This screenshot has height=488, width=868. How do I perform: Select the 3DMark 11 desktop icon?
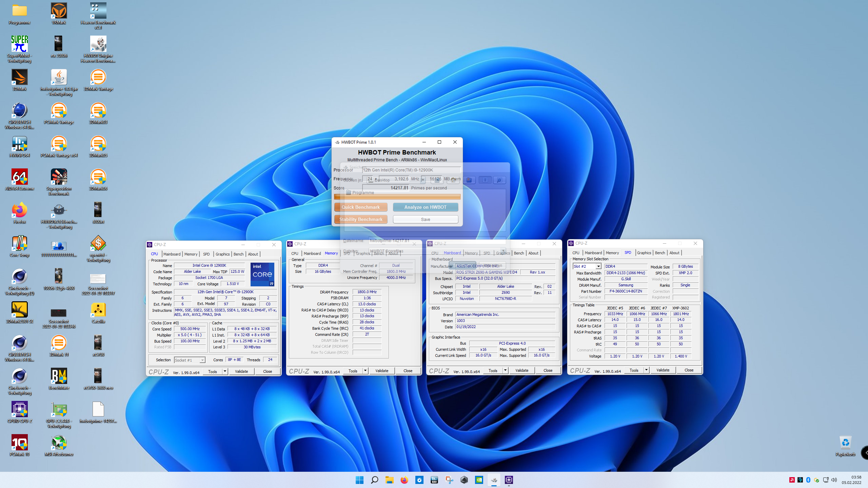point(59,346)
